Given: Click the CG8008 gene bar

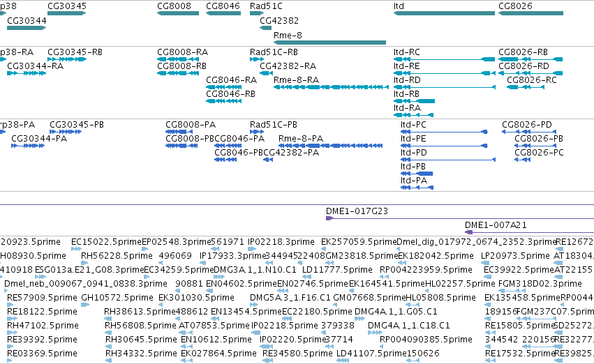Looking at the screenshot, I should click(x=178, y=13).
